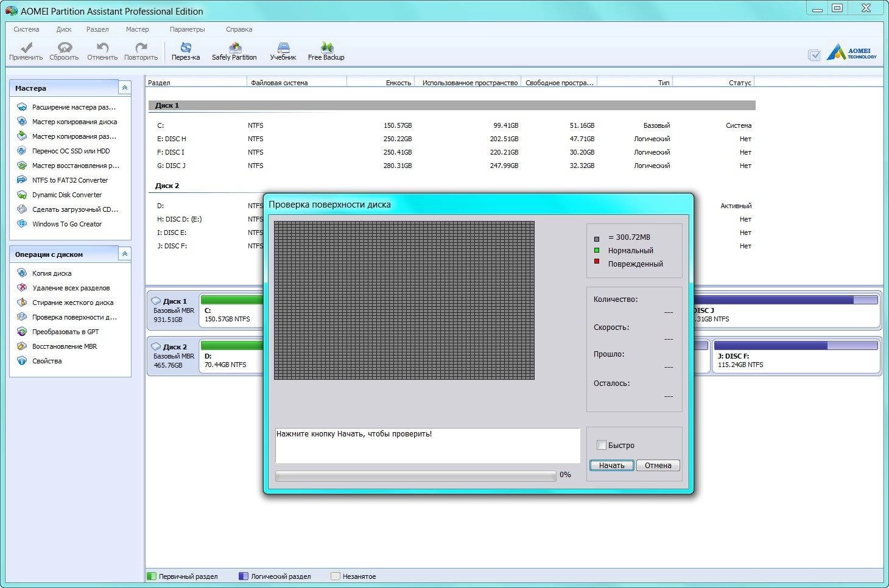889x588 pixels.
Task: Open Мастер копирования диска wizard
Action: tap(67, 122)
